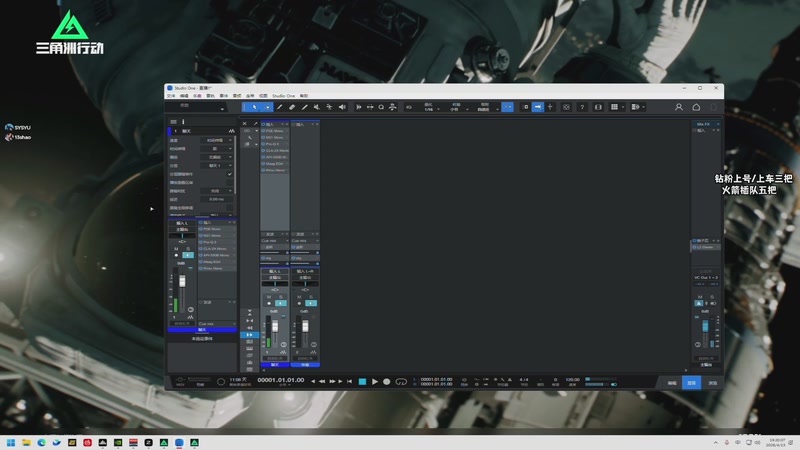Start recording with the Record button
Screen dimensions: 800x450
[x=387, y=381]
